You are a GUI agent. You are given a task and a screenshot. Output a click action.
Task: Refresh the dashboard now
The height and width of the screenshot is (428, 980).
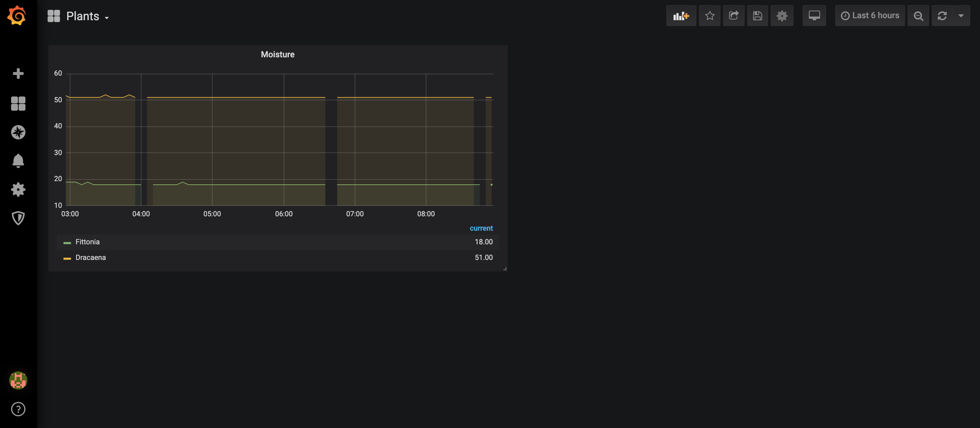pyautogui.click(x=942, y=16)
